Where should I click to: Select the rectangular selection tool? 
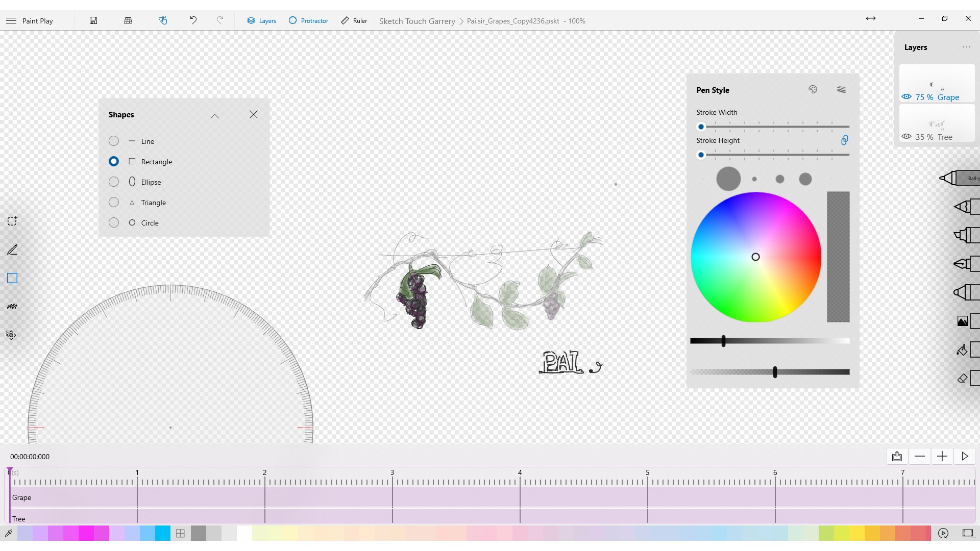[12, 221]
